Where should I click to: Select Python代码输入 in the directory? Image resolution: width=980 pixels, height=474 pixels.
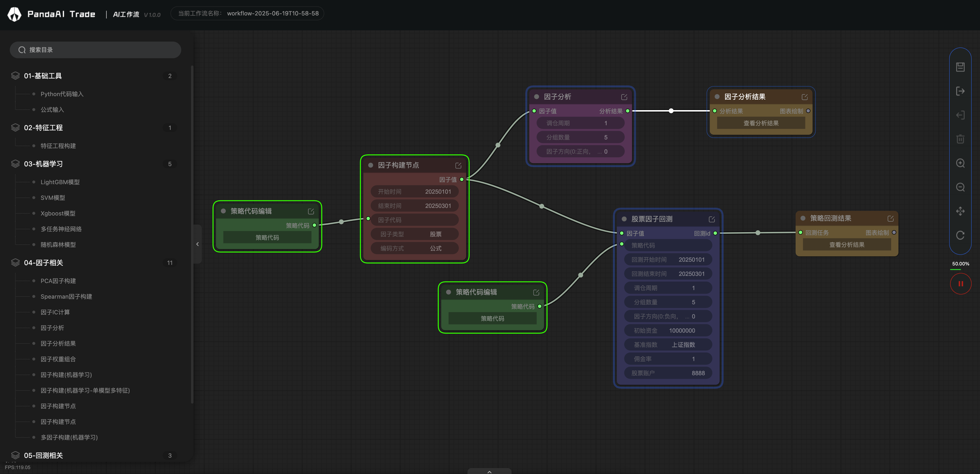[62, 94]
